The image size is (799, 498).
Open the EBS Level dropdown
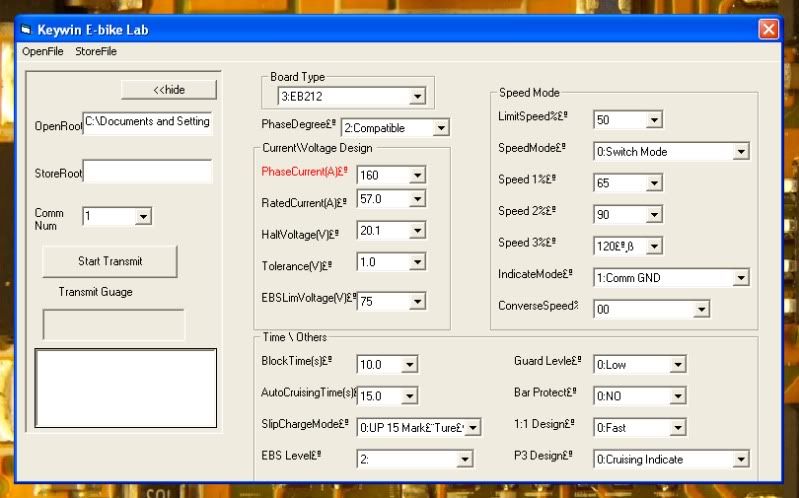(465, 459)
